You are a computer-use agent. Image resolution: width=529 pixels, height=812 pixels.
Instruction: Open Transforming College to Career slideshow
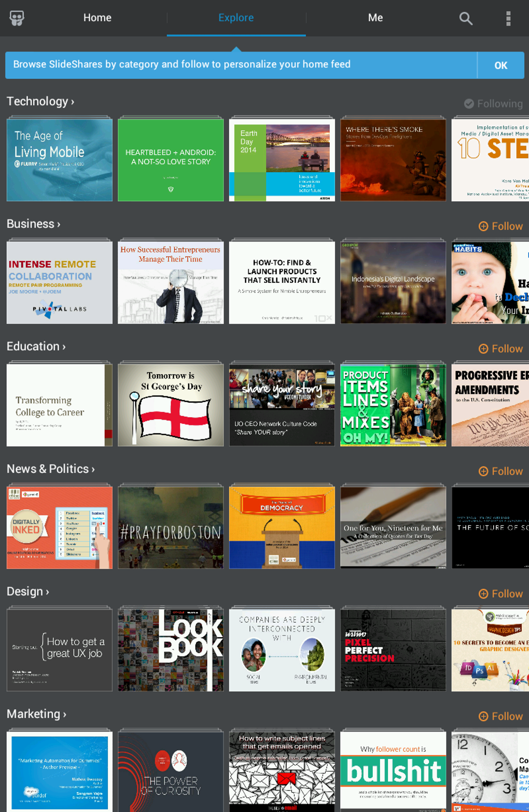pos(60,405)
